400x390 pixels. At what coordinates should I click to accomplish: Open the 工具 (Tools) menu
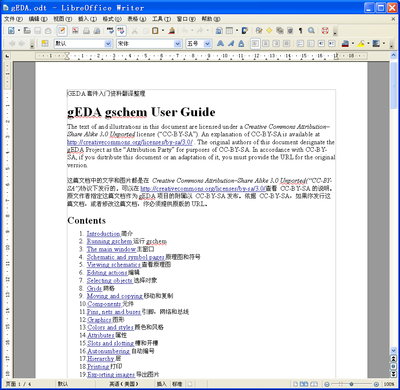[162, 19]
